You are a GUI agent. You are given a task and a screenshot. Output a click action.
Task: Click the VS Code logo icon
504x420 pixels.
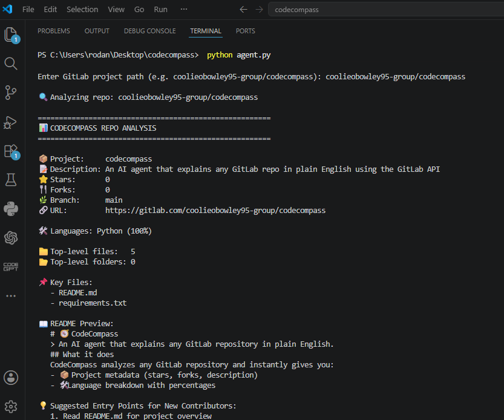point(7,9)
